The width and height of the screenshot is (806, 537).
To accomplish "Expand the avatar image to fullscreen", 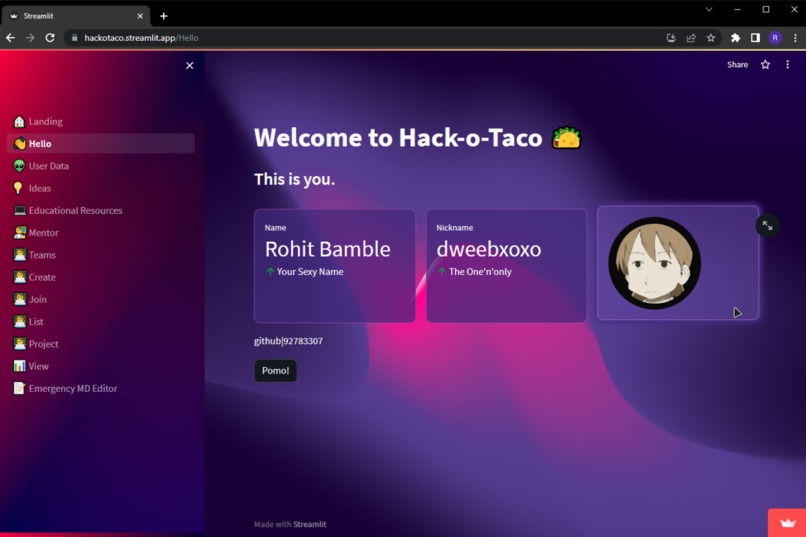I will pyautogui.click(x=767, y=226).
